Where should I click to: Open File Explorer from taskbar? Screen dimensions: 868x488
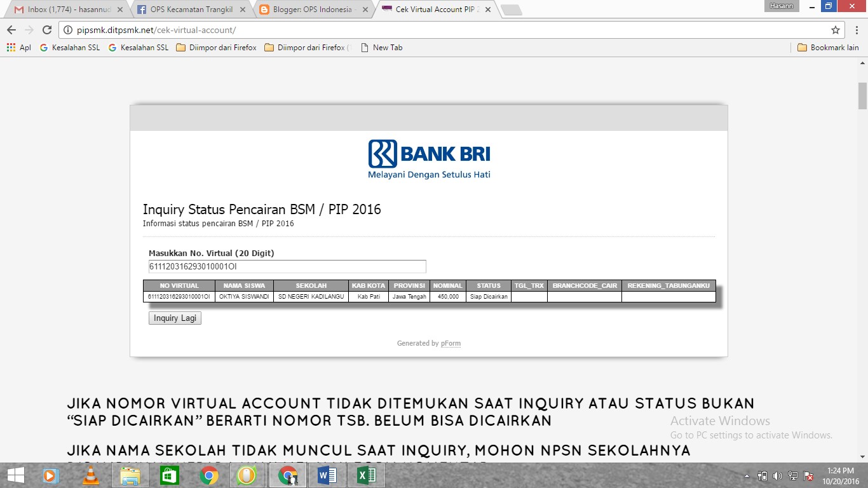coord(130,475)
